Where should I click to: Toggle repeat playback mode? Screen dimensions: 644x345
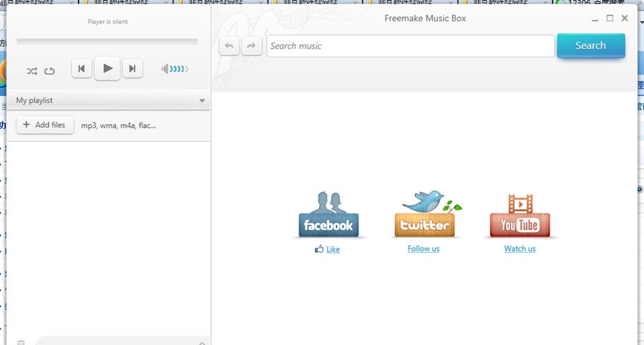click(49, 71)
